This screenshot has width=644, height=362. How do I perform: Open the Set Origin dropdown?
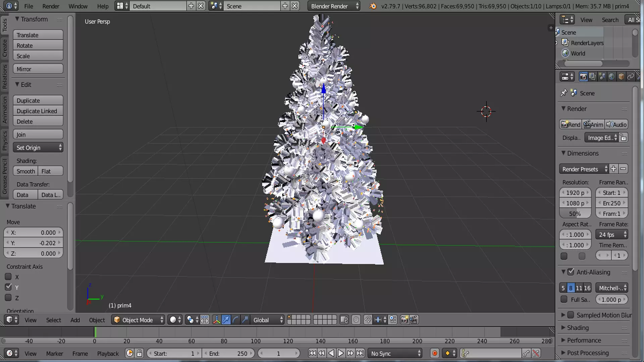(38, 147)
